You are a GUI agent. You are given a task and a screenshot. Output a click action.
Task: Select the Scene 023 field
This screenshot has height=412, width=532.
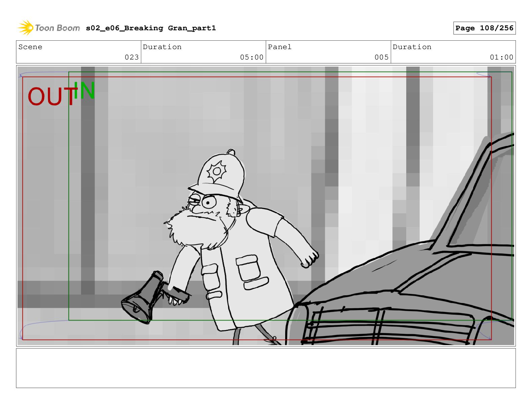[x=79, y=52]
